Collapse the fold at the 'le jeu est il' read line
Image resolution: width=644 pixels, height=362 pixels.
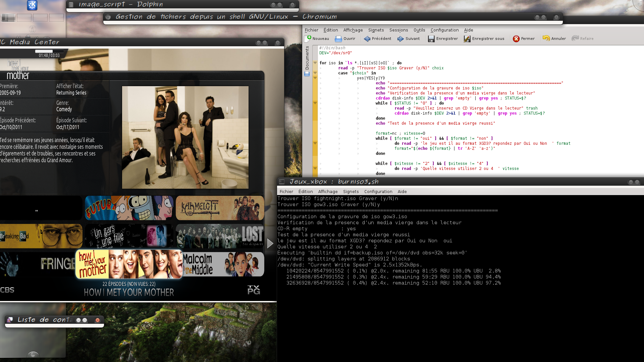[315, 143]
